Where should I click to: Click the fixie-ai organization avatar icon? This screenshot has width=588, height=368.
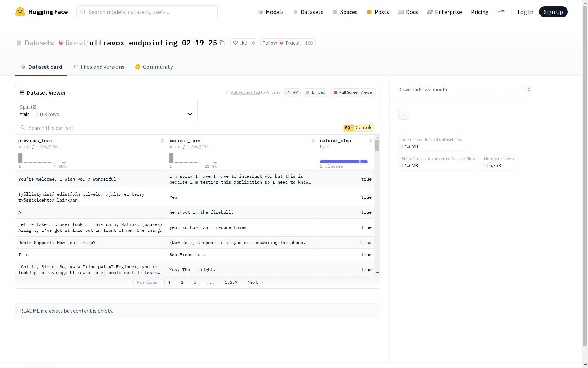coord(61,43)
